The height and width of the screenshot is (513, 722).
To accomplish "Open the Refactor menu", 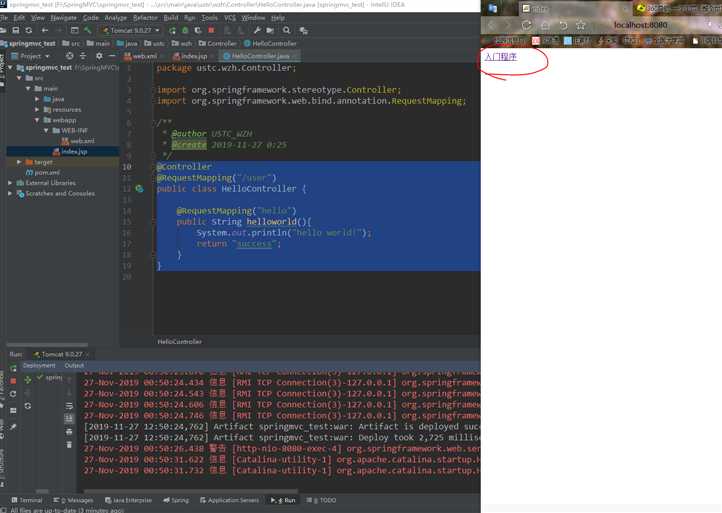I will 146,18.
